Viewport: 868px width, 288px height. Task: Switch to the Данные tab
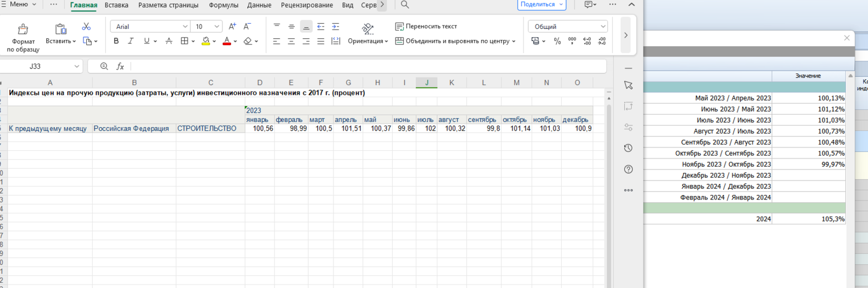pyautogui.click(x=259, y=5)
